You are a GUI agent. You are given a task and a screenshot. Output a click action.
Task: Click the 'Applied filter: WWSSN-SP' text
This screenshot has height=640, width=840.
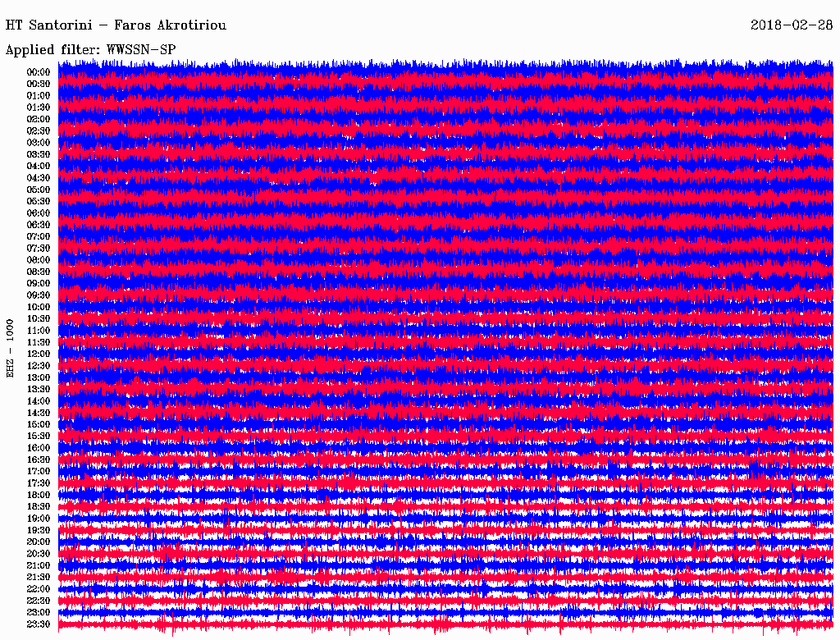(x=90, y=50)
